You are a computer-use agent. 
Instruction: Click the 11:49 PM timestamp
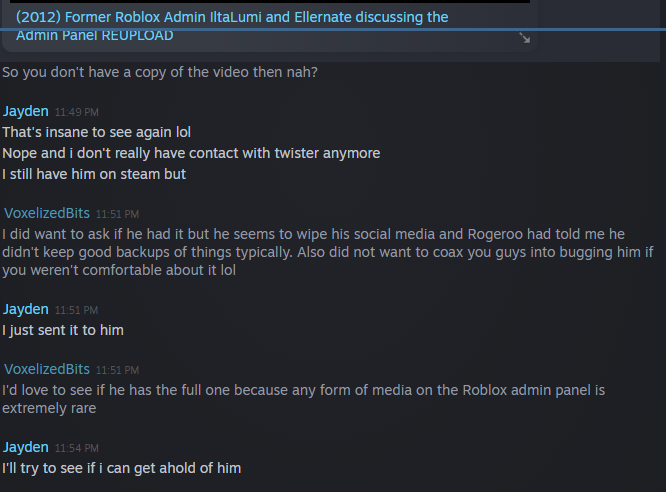click(x=77, y=112)
